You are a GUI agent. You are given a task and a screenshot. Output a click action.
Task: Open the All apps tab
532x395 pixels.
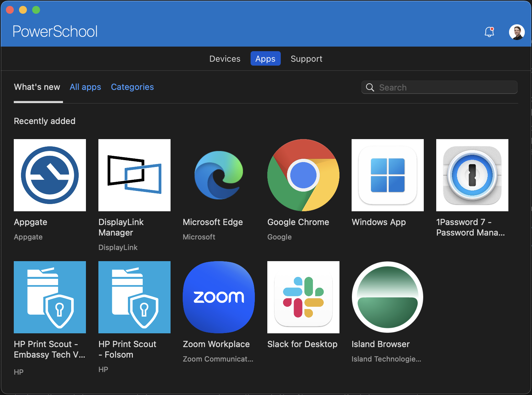click(x=85, y=87)
